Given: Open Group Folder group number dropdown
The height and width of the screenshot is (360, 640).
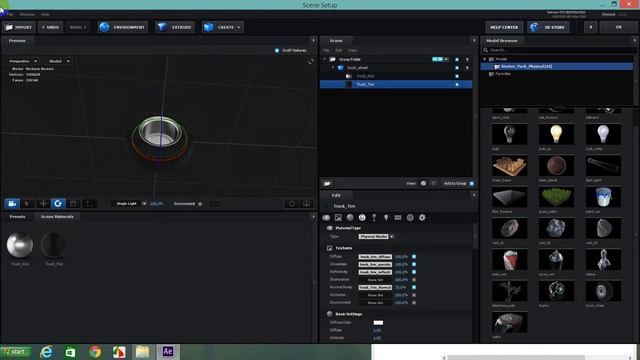Looking at the screenshot, I should click(x=440, y=60).
